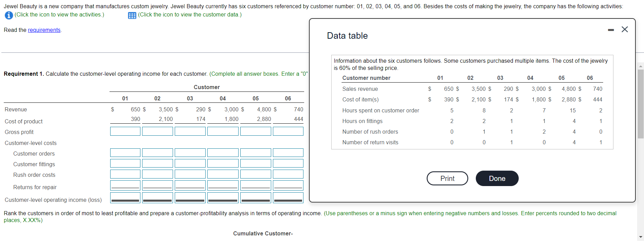
Task: Click 'Hours on fittings' row label
Action: (x=362, y=121)
